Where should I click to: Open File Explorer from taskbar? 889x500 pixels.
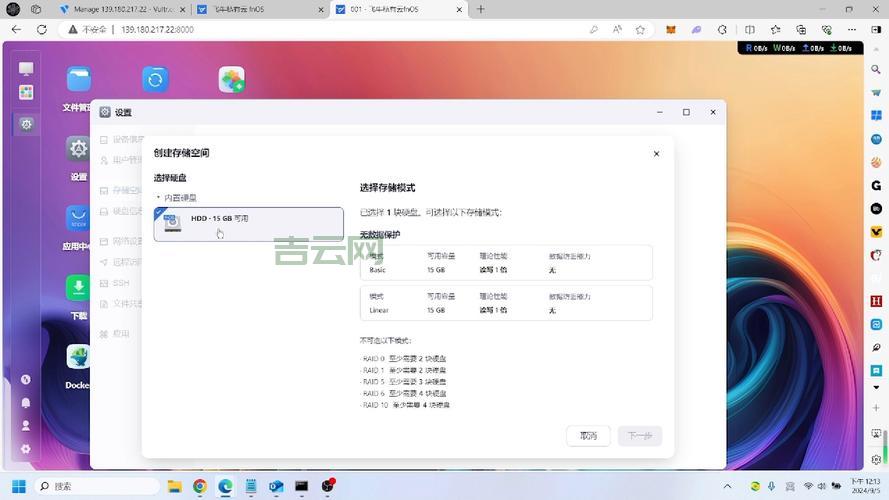click(175, 486)
